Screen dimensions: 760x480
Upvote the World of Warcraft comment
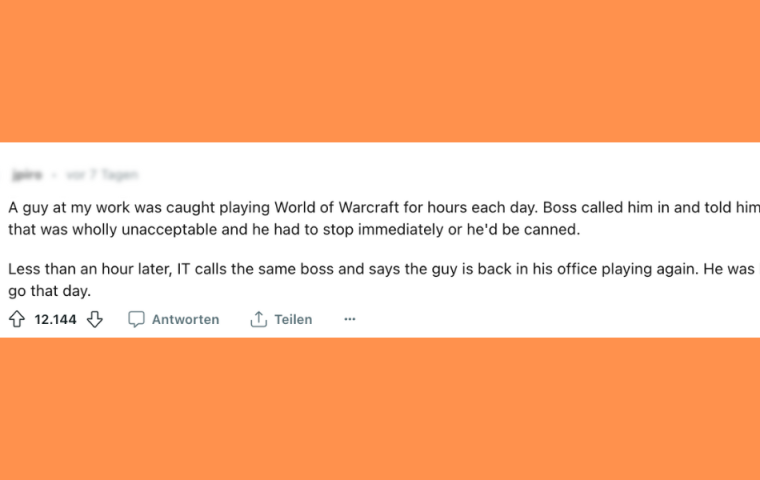point(17,319)
